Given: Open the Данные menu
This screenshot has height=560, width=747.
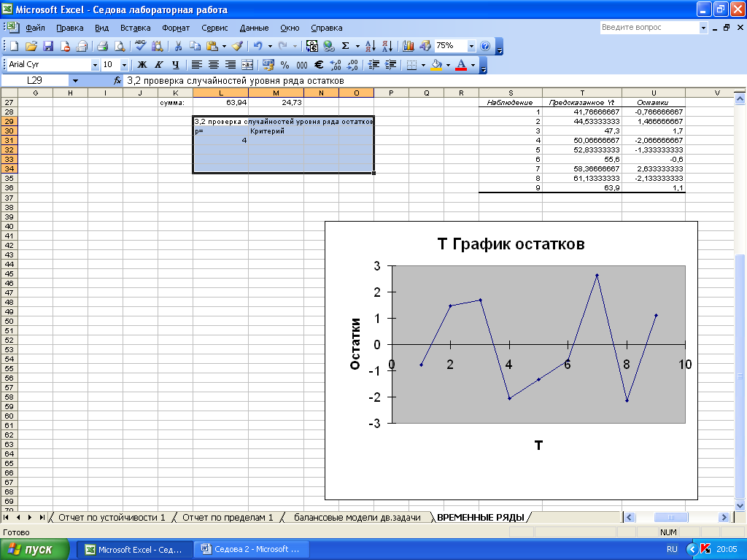Looking at the screenshot, I should pos(254,28).
